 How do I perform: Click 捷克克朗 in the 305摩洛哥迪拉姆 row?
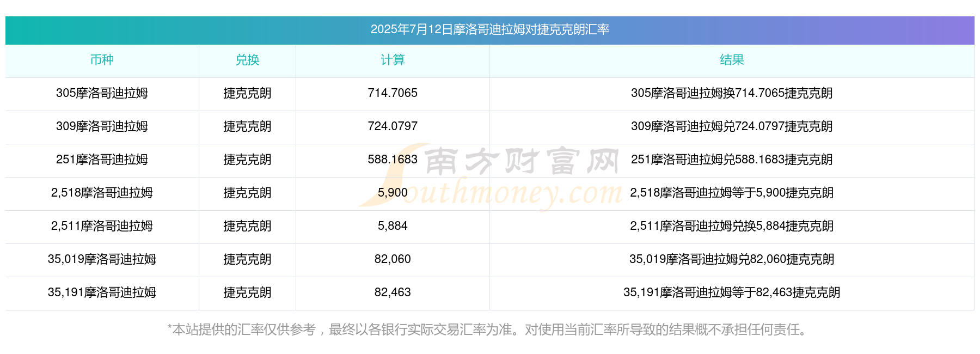247,93
